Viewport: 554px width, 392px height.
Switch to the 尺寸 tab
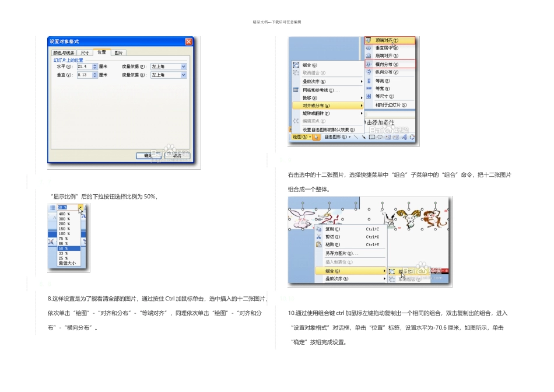[85, 52]
